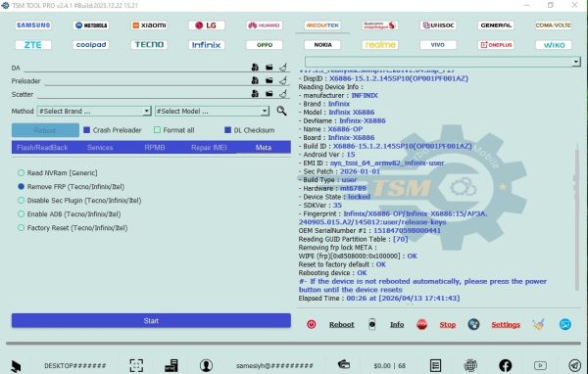Select the Infinix brand button
588x374 pixels.
click(x=207, y=45)
